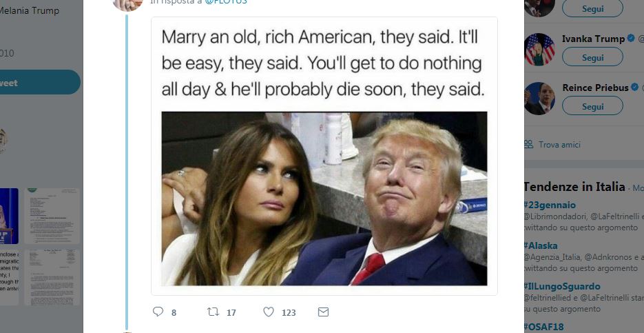Open the #OSAF18 trending hashtag
Viewport: 644px width, 333px height.
543,327
